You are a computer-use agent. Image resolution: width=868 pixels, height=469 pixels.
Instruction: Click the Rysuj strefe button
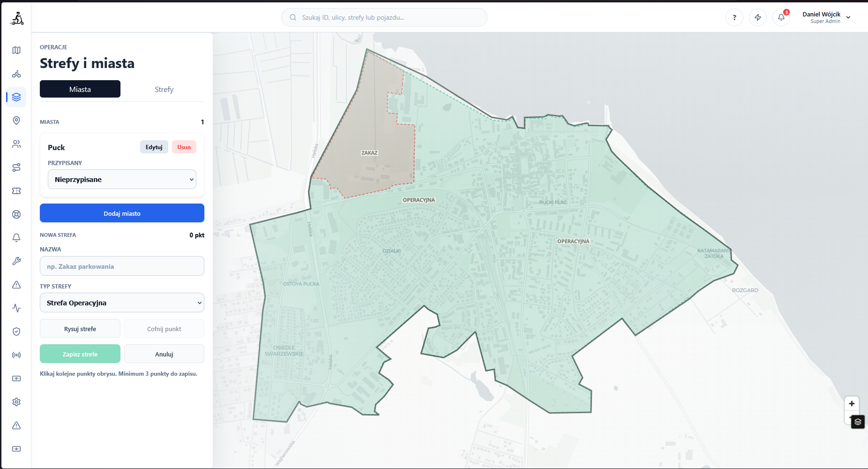(80, 328)
